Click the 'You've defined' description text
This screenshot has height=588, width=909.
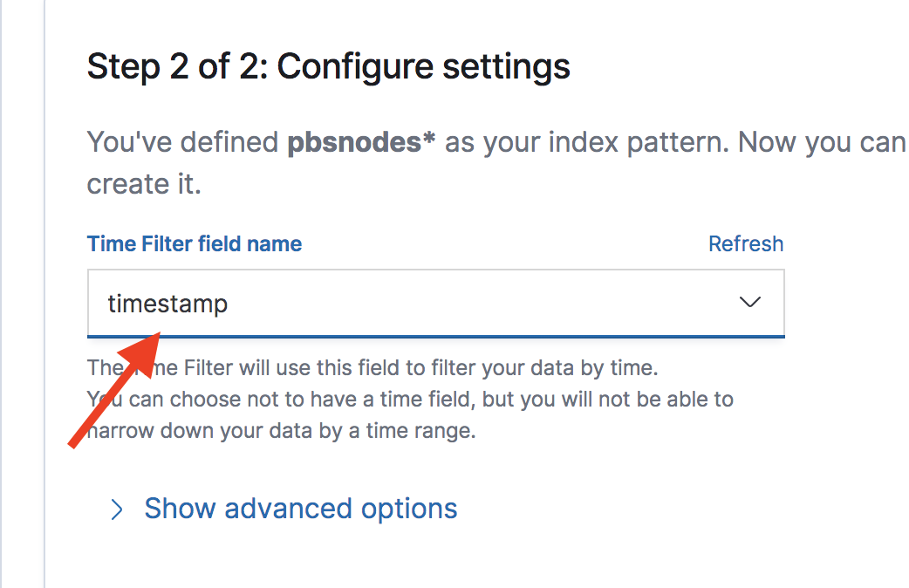click(182, 142)
